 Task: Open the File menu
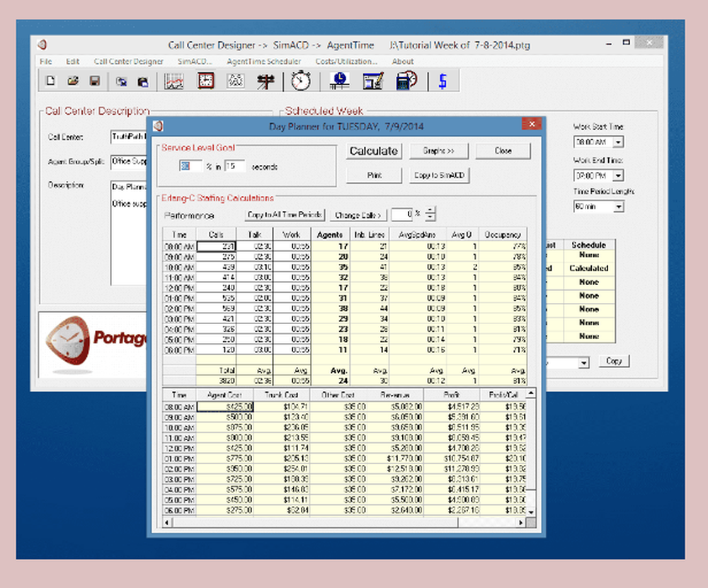[x=45, y=62]
